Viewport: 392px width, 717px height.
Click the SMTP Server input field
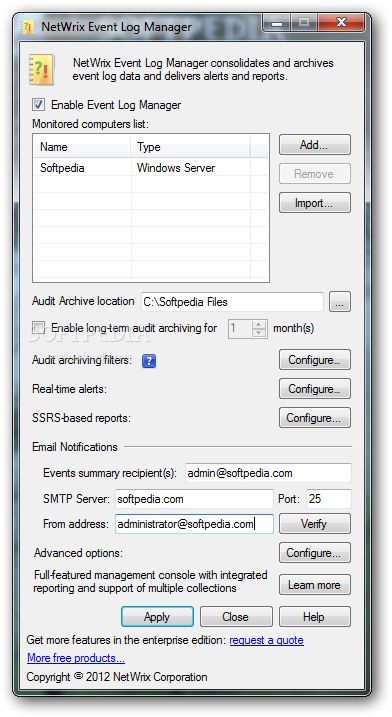coord(194,499)
